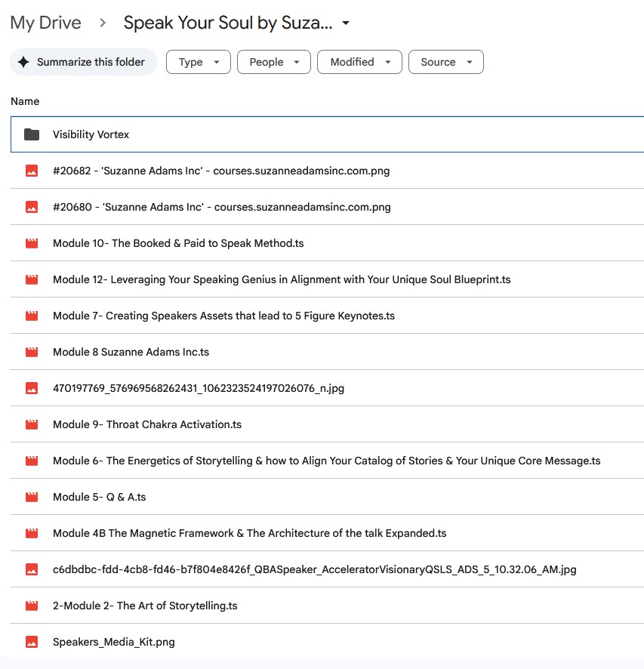Click the sparkle icon in Summarize this folder

click(23, 62)
